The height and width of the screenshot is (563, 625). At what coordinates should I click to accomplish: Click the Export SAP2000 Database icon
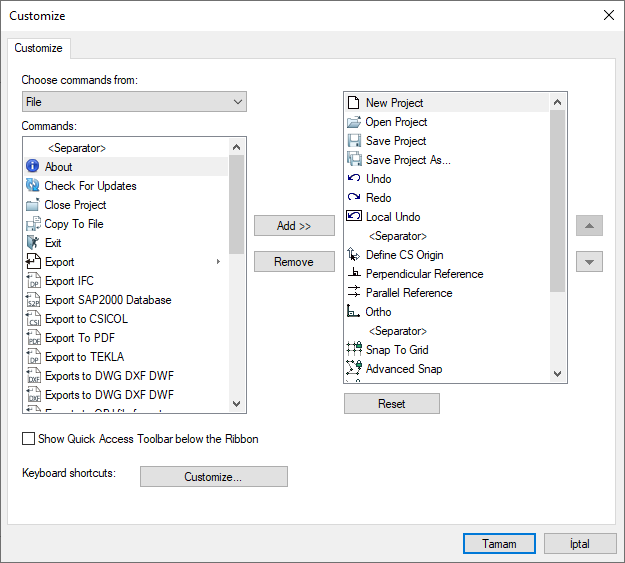(x=32, y=300)
